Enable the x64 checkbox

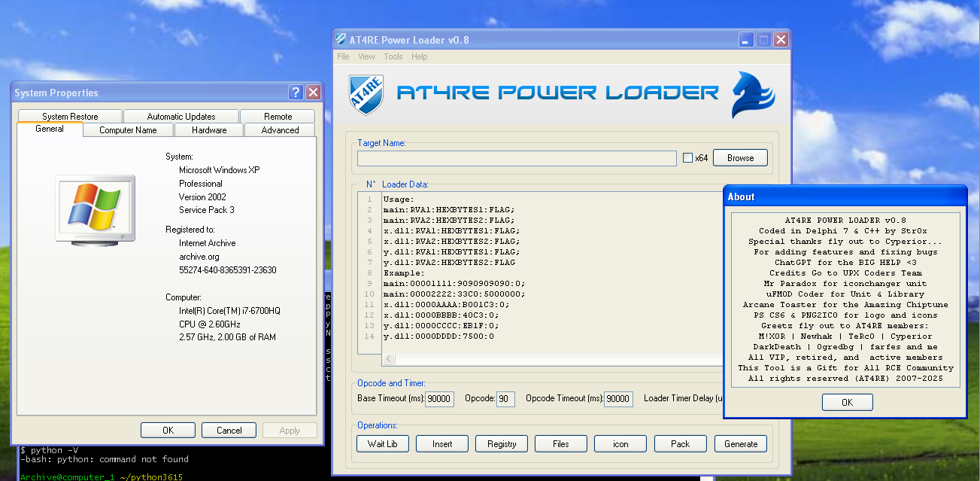point(687,158)
